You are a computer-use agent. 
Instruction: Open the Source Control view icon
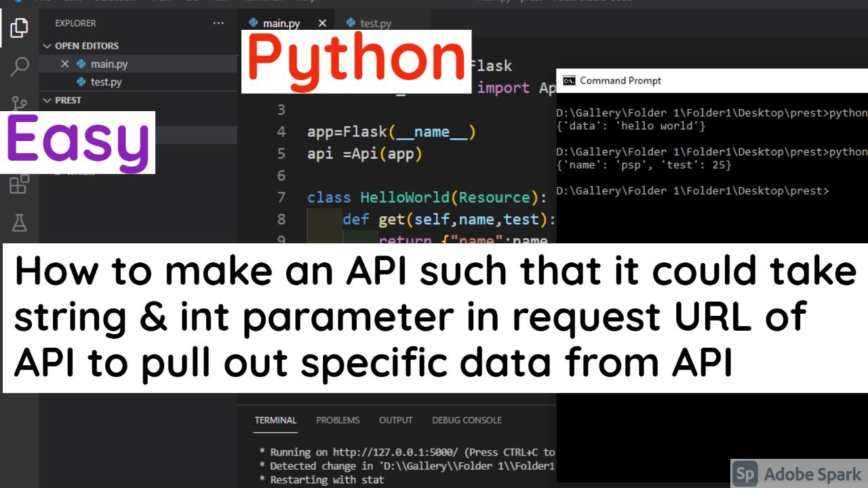(x=19, y=103)
